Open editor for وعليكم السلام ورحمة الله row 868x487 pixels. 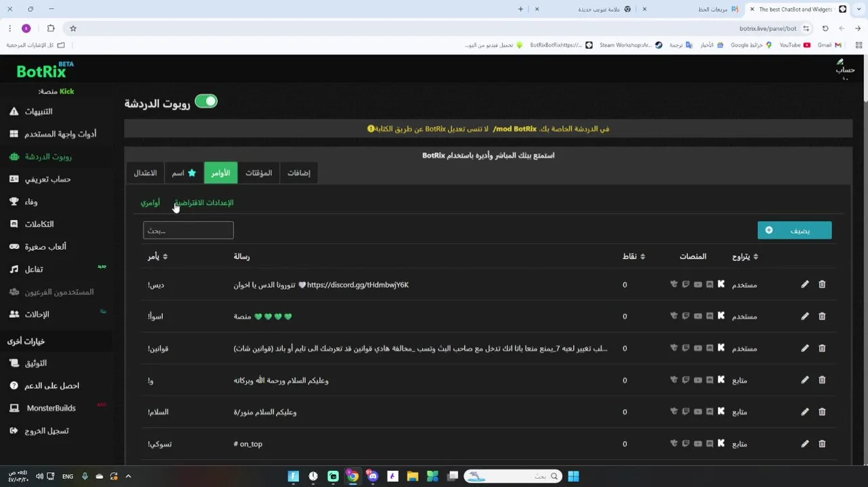[x=804, y=380]
